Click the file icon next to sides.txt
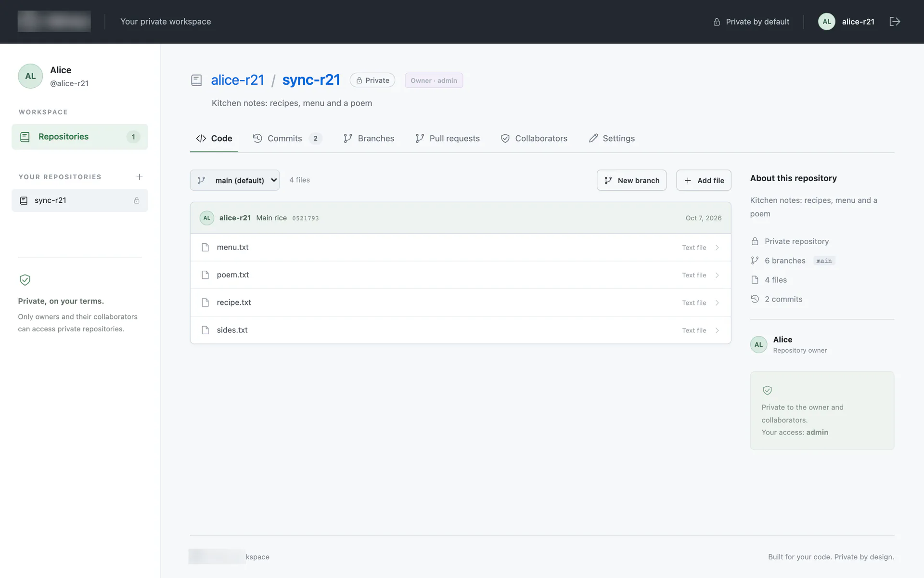This screenshot has width=924, height=578. coord(205,330)
